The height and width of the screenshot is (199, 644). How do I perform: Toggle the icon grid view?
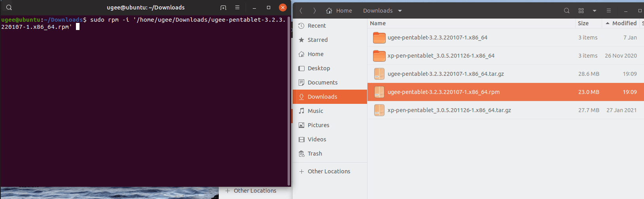pyautogui.click(x=581, y=11)
